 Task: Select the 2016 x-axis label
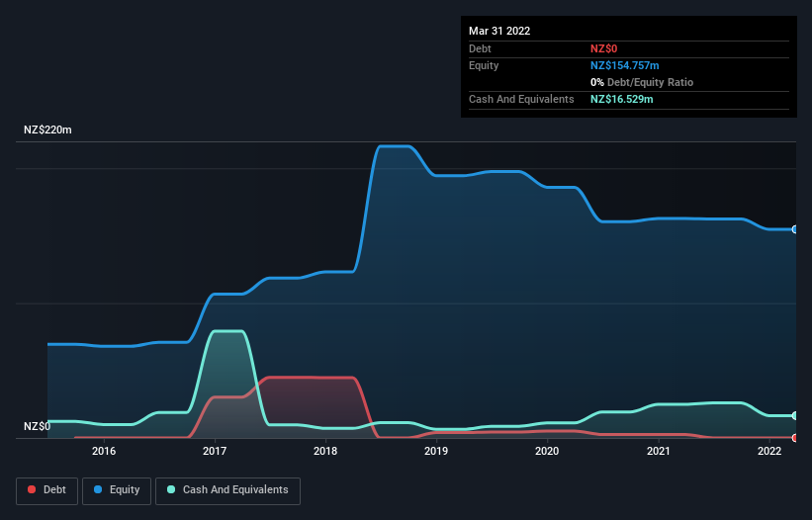pos(104,451)
